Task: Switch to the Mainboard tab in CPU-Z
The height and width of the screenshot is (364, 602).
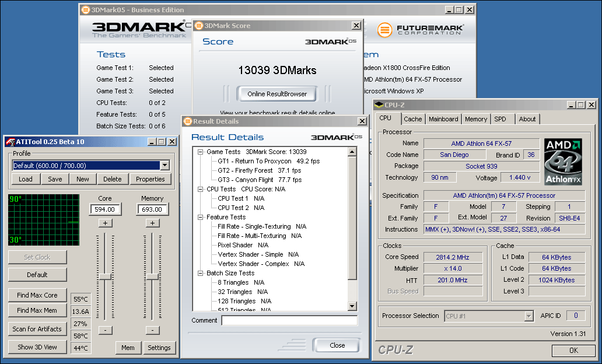Action: click(x=443, y=119)
